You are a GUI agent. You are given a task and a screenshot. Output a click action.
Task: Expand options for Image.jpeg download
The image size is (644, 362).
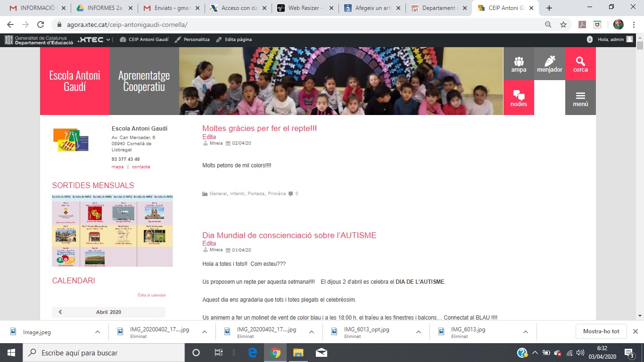[x=98, y=332]
